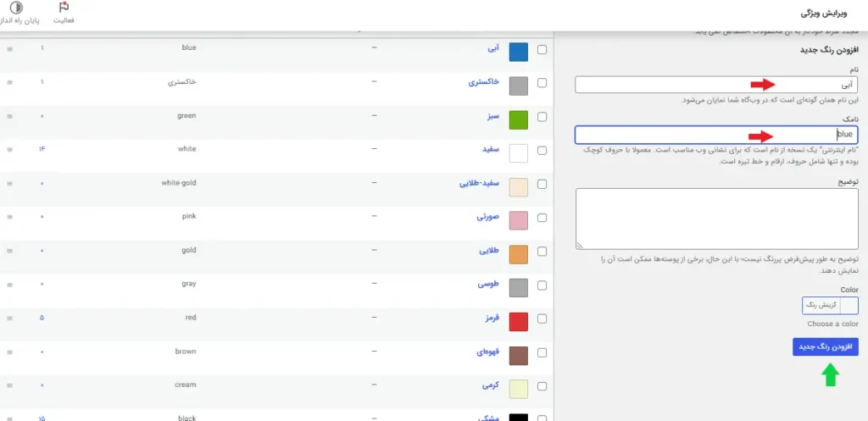Click the drag handle of the pink row
This screenshot has width=868, height=421.
click(9, 217)
